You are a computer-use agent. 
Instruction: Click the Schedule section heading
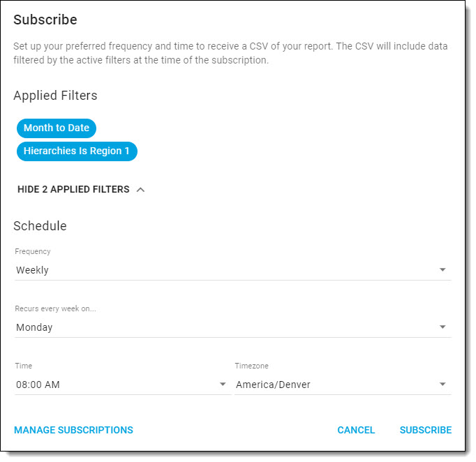pyautogui.click(x=40, y=225)
